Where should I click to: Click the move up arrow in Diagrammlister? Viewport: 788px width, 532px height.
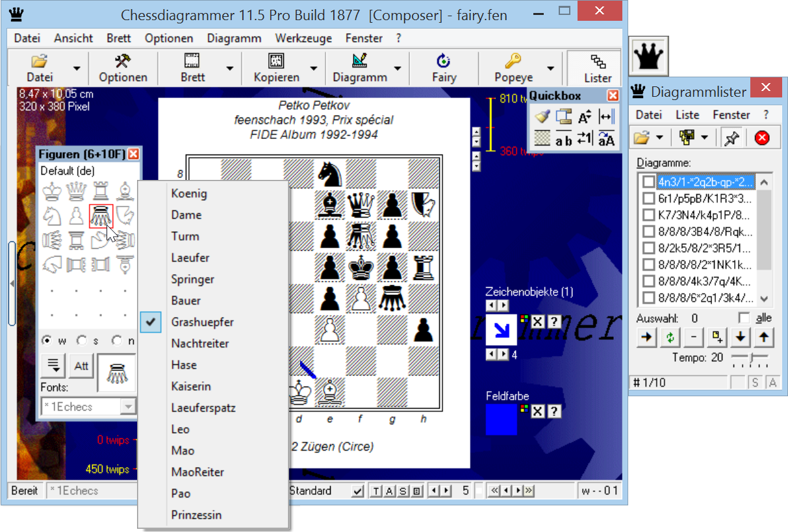point(764,338)
